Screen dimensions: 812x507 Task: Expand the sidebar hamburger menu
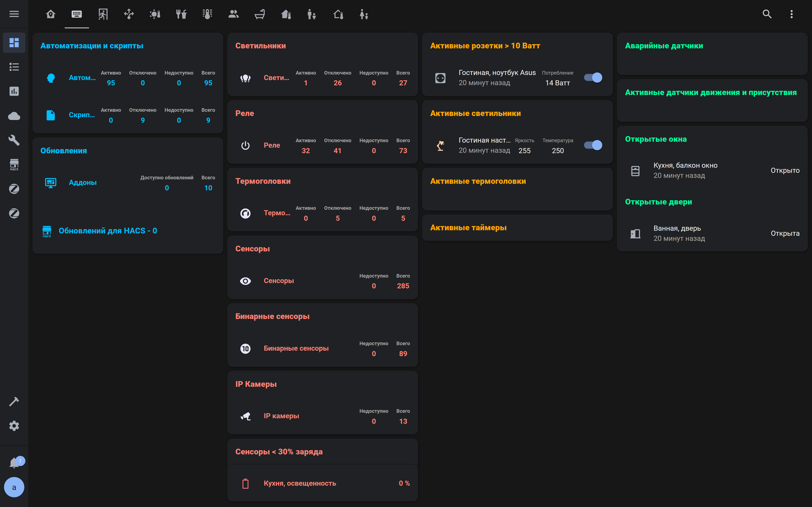point(14,14)
